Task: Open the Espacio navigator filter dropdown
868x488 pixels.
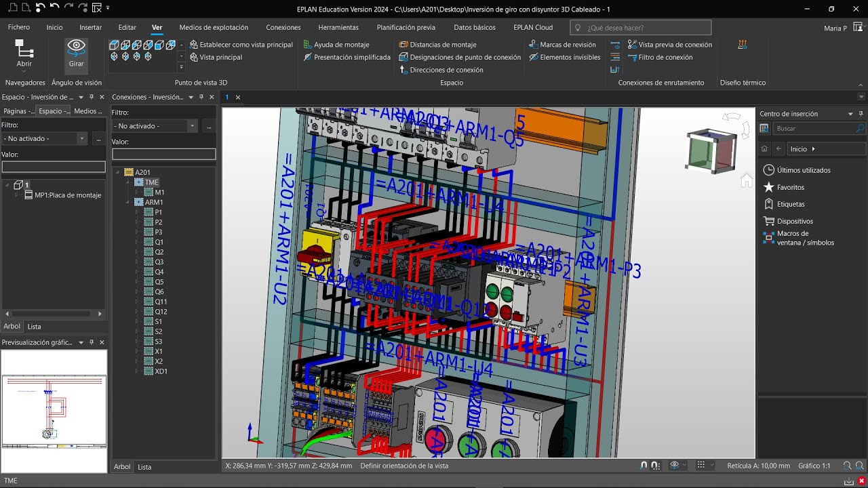Action: click(82, 138)
